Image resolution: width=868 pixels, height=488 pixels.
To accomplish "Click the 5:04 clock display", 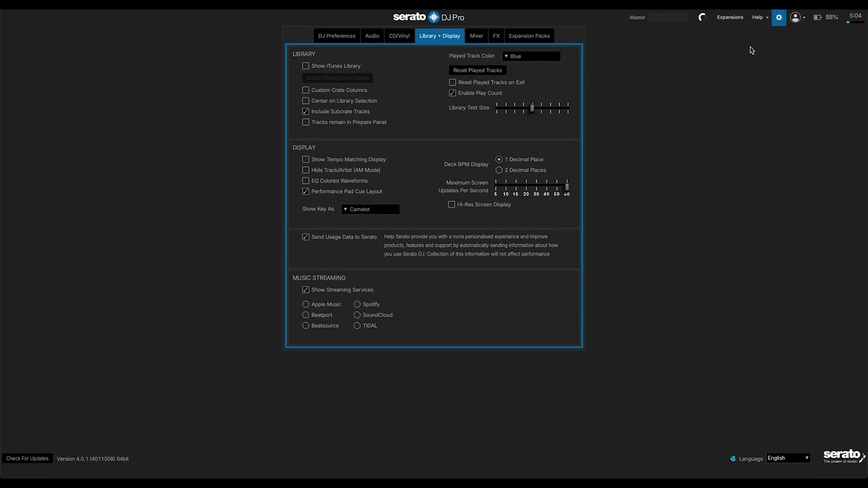I will coord(855,16).
